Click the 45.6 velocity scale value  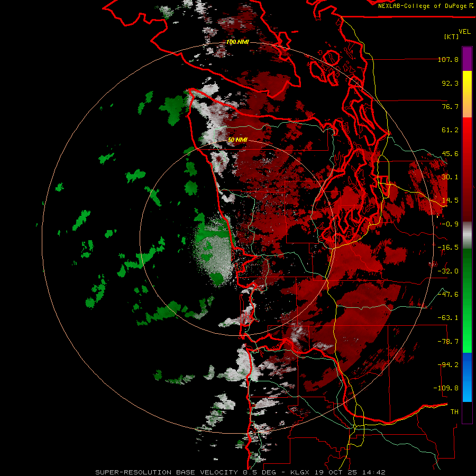[x=450, y=153]
